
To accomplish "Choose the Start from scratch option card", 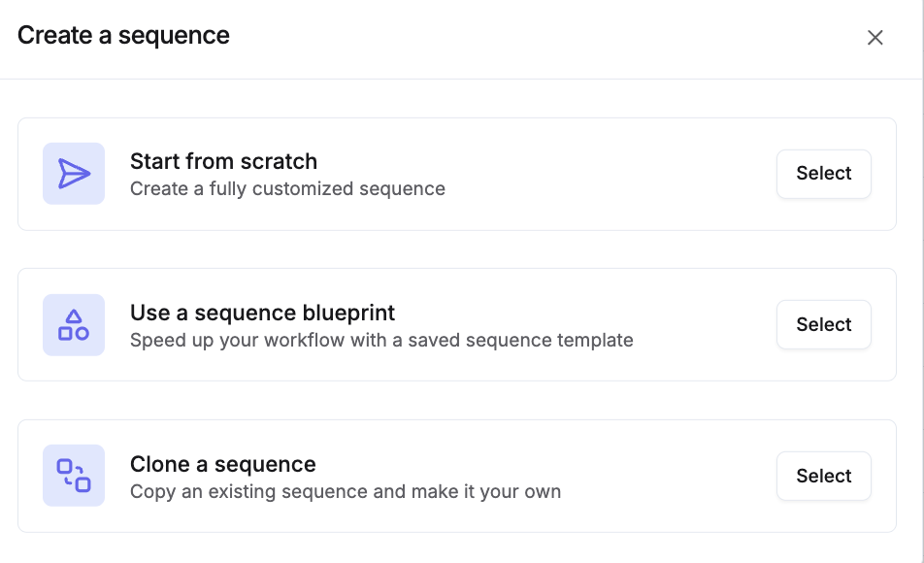I will coord(823,174).
